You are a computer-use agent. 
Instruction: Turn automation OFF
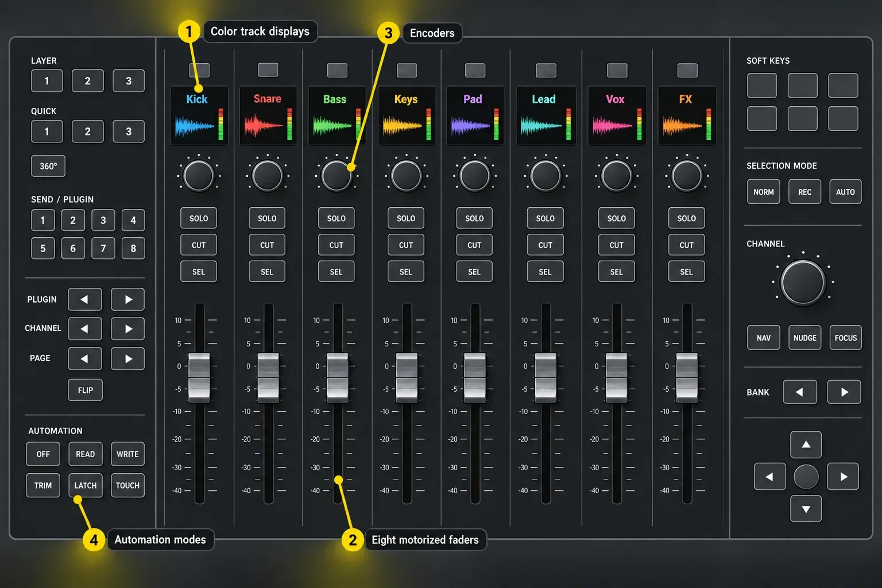[x=43, y=454]
